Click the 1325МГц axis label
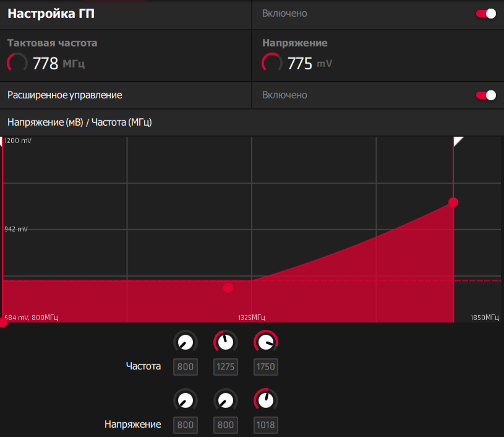The height and width of the screenshot is (437, 504). (252, 318)
